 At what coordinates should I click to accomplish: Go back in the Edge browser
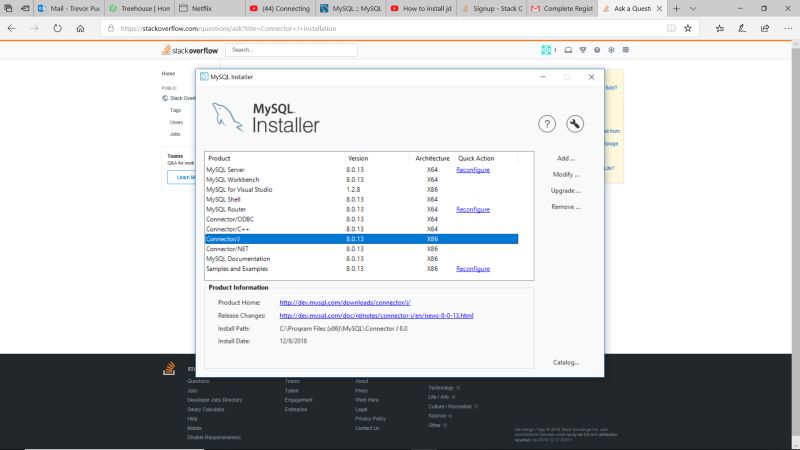click(11, 29)
